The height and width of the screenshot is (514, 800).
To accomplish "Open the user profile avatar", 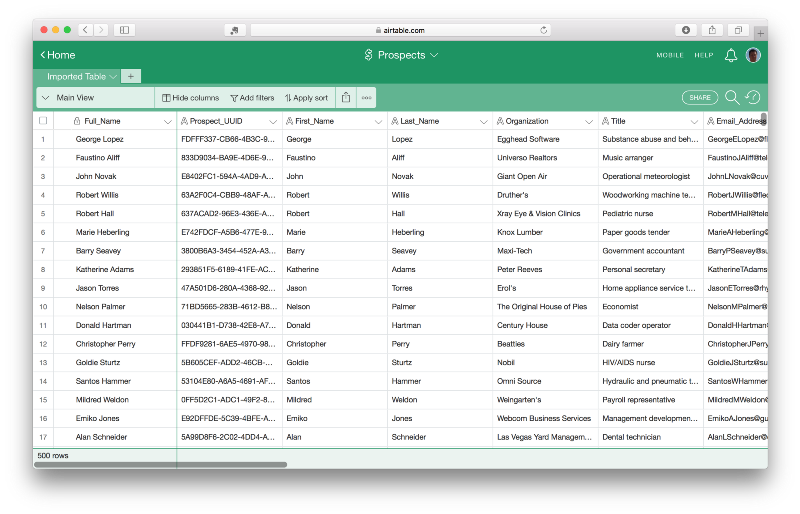I will pos(753,55).
